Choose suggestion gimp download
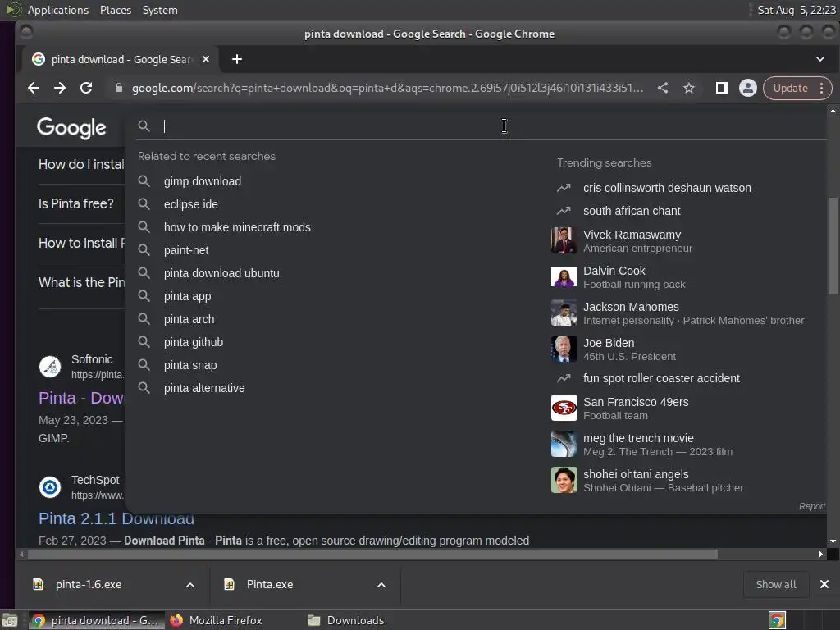This screenshot has width=840, height=630. point(203,181)
